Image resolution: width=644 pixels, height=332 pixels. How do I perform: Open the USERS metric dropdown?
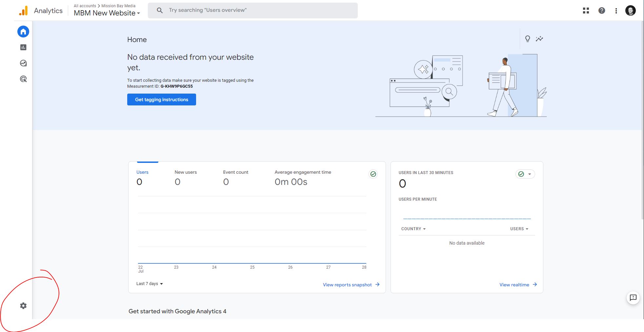(x=519, y=229)
